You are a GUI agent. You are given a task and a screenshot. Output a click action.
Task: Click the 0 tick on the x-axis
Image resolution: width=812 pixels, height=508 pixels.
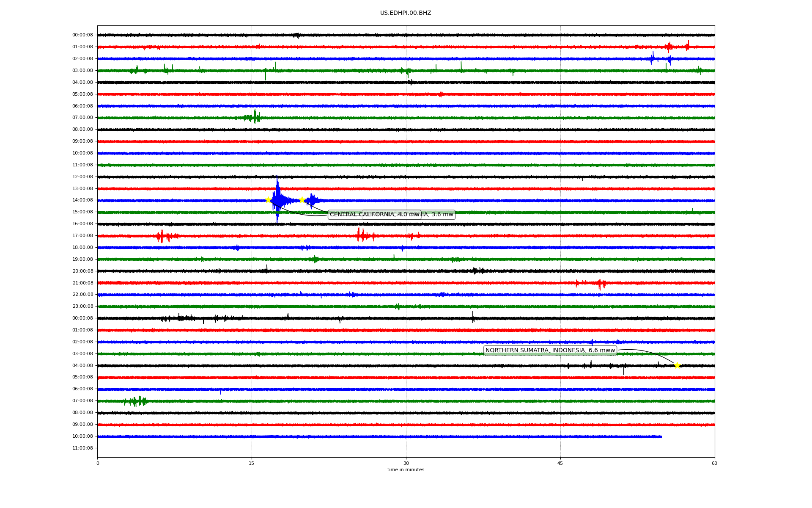pyautogui.click(x=98, y=463)
